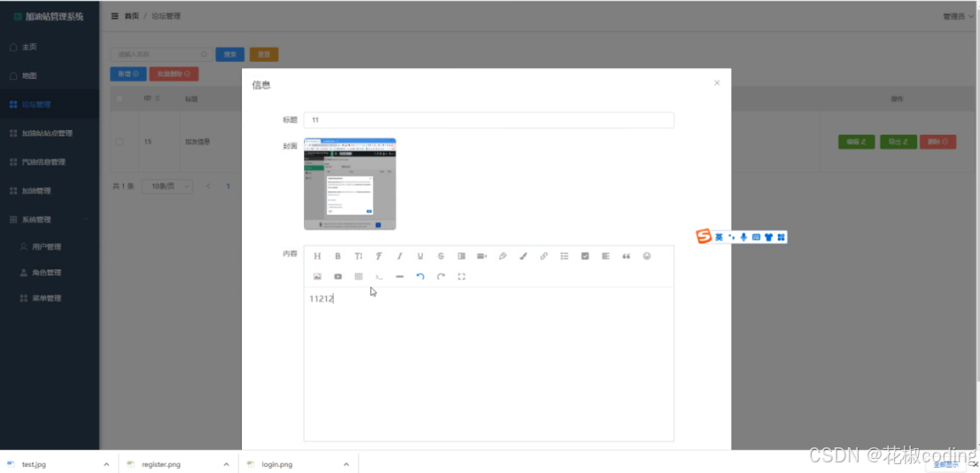
Task: Toggle bold formatting in the editor
Action: 338,256
